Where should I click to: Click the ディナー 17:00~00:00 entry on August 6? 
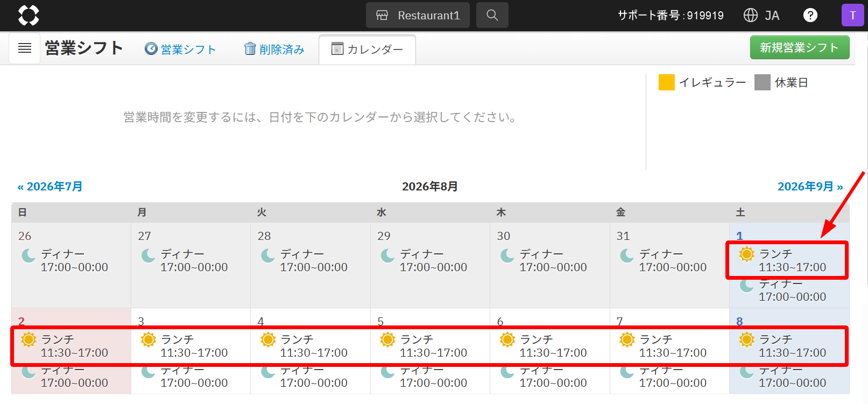(x=543, y=377)
